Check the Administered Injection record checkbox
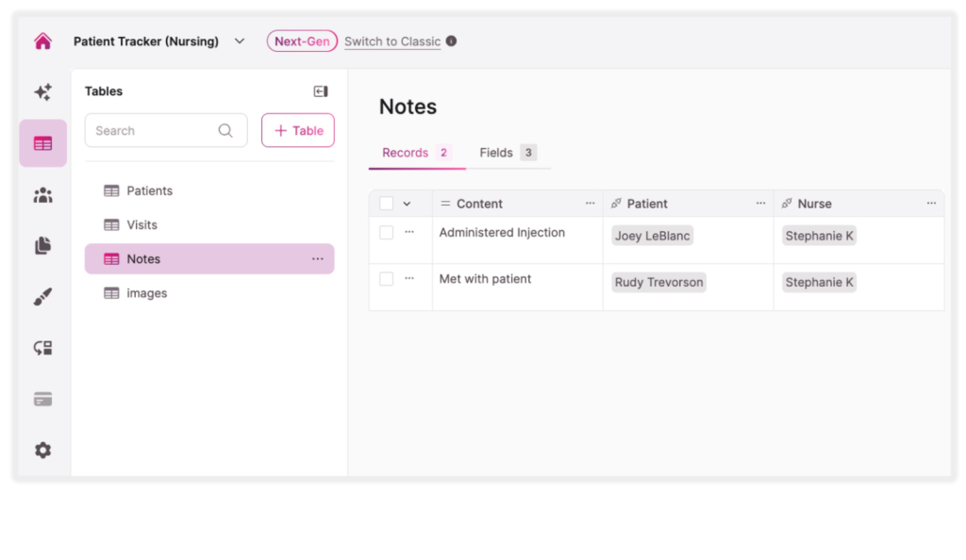 (x=387, y=232)
